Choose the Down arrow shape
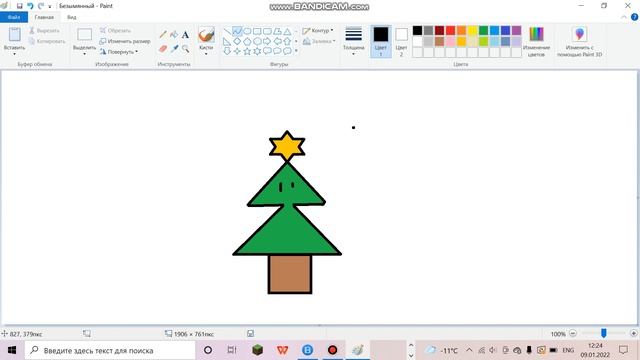The height and width of the screenshot is (360, 640). point(227,51)
